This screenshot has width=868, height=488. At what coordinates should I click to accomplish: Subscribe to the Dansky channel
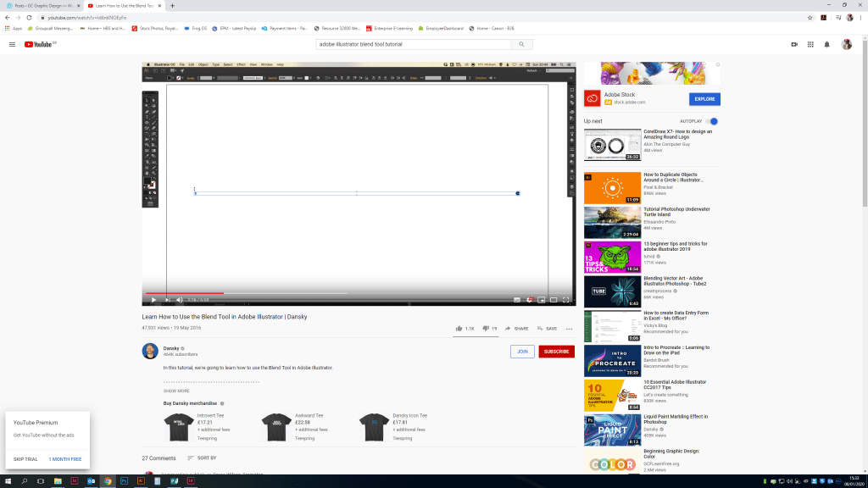(556, 352)
